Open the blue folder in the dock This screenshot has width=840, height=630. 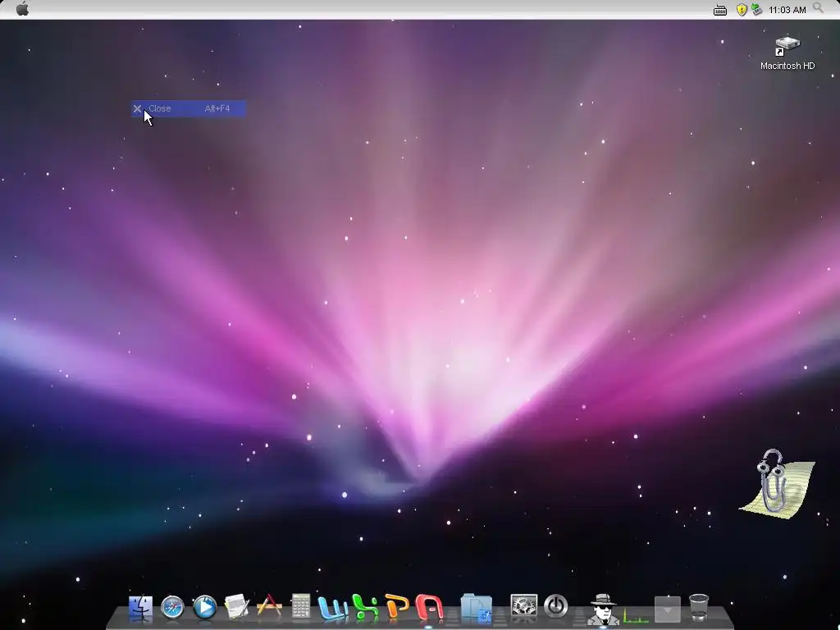point(477,609)
